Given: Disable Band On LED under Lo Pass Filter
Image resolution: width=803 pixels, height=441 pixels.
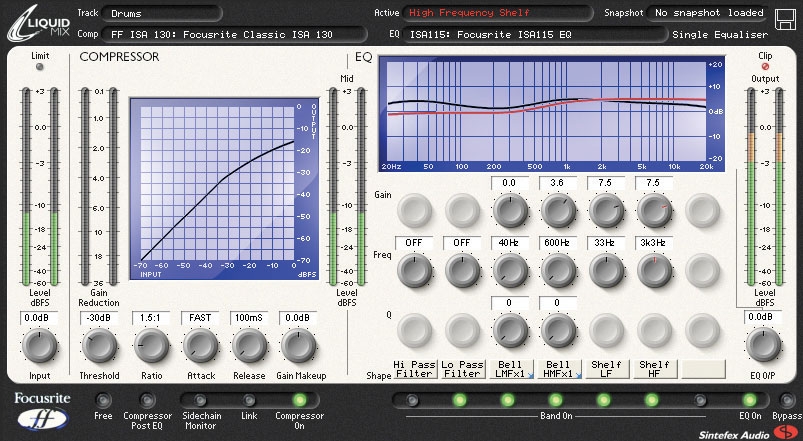Looking at the screenshot, I should tap(459, 400).
